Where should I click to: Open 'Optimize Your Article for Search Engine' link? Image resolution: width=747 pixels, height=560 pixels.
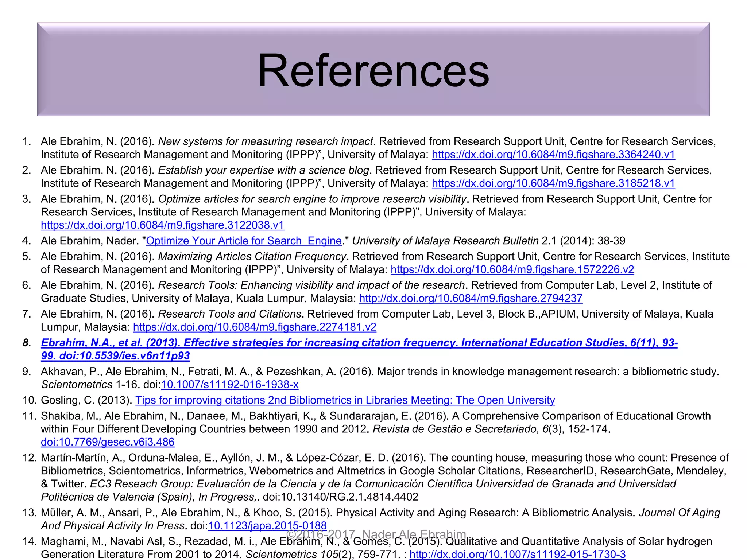point(244,241)
